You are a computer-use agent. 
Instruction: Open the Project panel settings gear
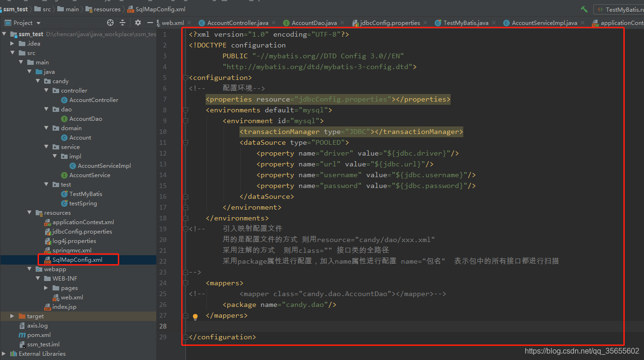point(138,23)
